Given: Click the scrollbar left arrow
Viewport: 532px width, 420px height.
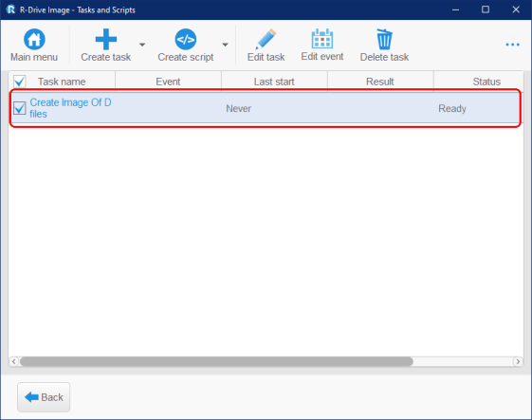Looking at the screenshot, I should (13, 361).
